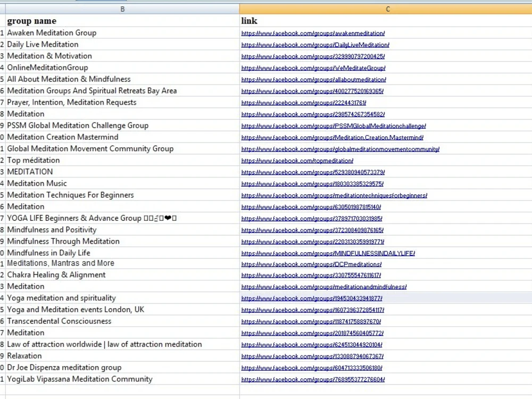Screen dimensions: 532x399
Task: Open the meditationtechniquesforbeginners link
Action: (x=334, y=195)
